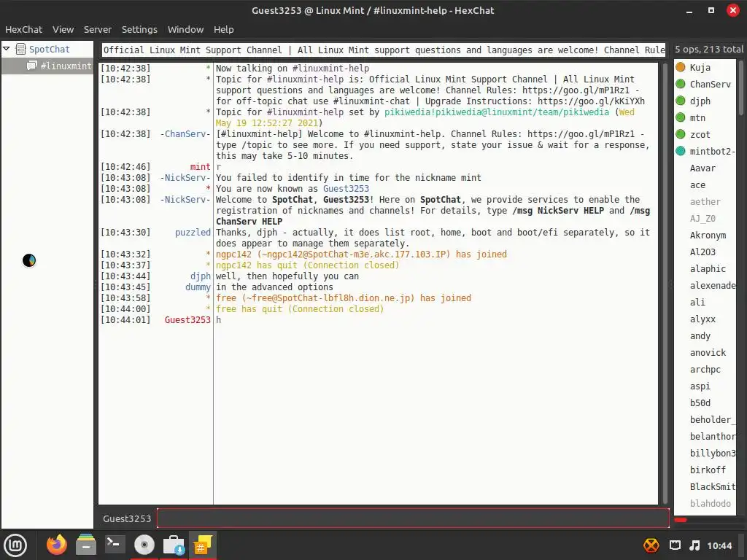Image resolution: width=747 pixels, height=560 pixels.
Task: Click the user list vertical scrollbar
Action: click(741, 88)
